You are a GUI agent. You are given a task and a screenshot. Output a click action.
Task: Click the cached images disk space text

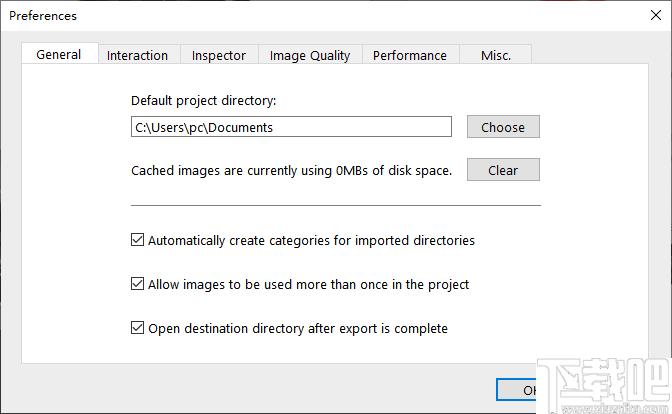[x=291, y=171]
